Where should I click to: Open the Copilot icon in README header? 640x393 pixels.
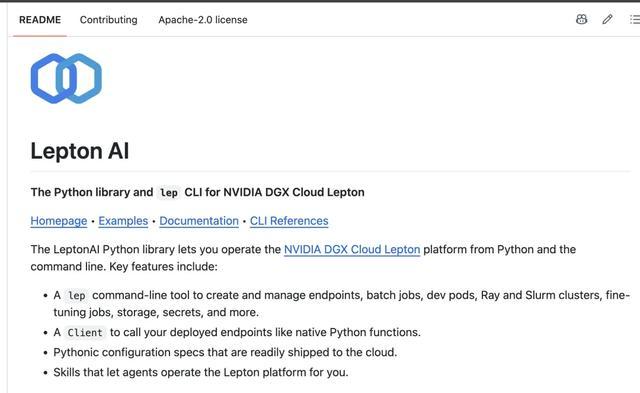coord(582,19)
